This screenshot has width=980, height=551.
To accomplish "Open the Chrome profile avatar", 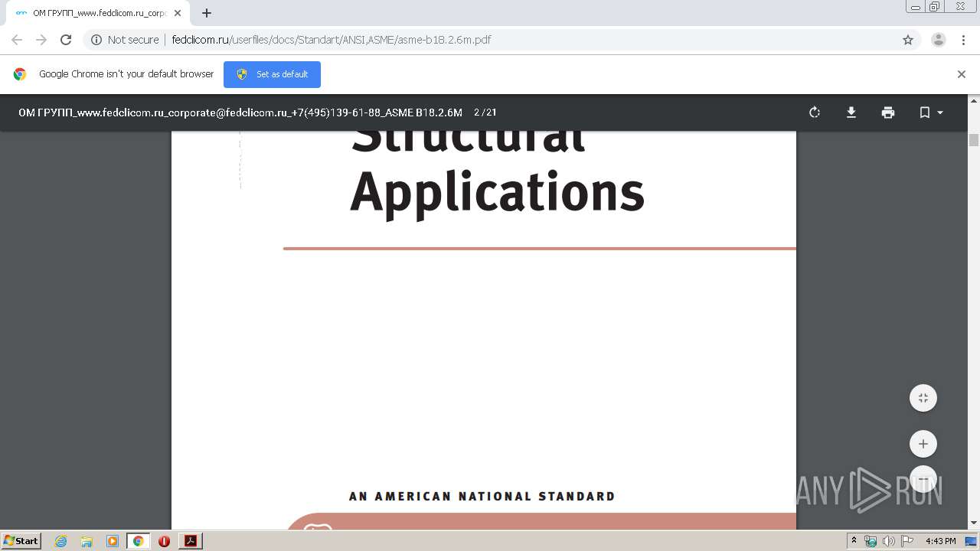I will pyautogui.click(x=939, y=40).
